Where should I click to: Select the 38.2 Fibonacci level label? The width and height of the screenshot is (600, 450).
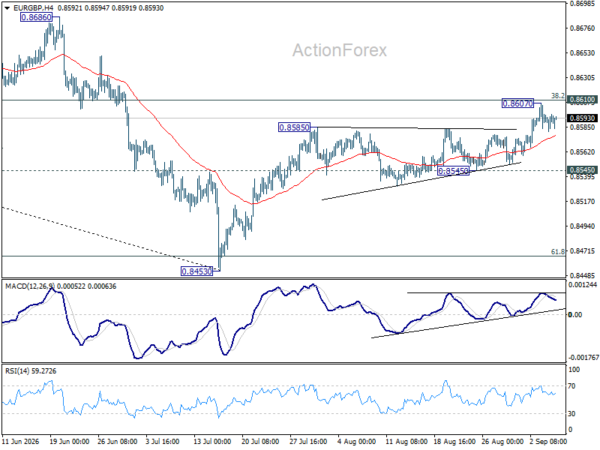pos(558,96)
